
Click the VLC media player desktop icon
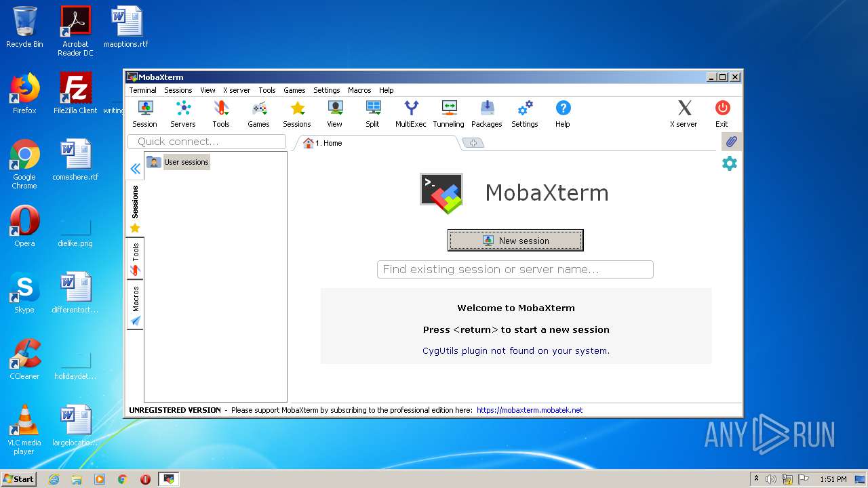24,430
